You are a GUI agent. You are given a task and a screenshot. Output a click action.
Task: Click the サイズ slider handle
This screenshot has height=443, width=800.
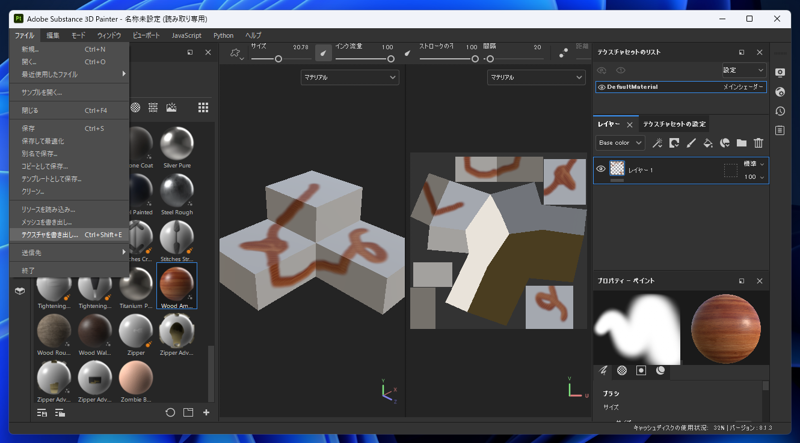click(279, 59)
